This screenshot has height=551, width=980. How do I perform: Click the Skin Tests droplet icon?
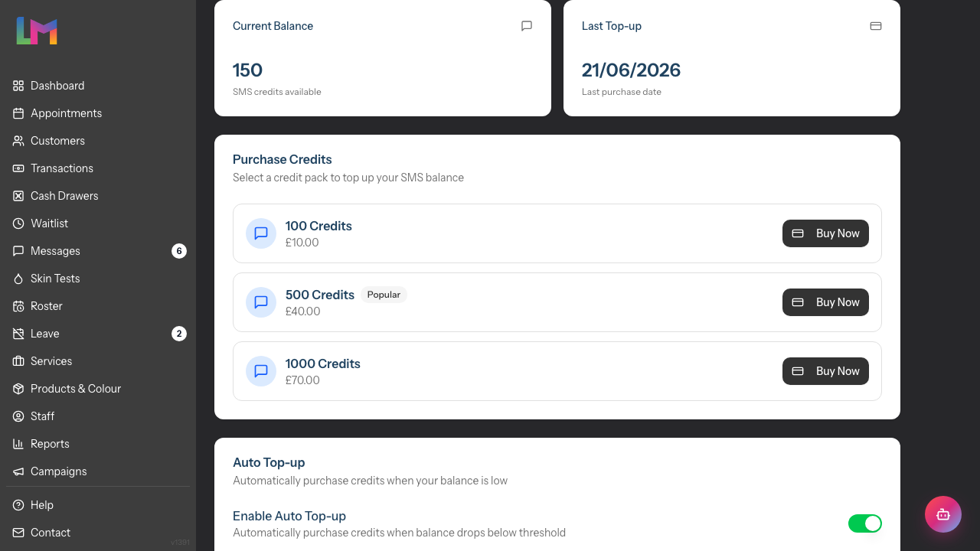(18, 279)
